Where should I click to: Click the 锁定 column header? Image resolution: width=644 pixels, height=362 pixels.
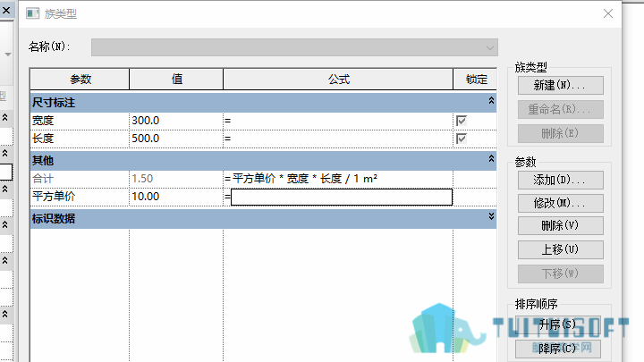pos(475,80)
